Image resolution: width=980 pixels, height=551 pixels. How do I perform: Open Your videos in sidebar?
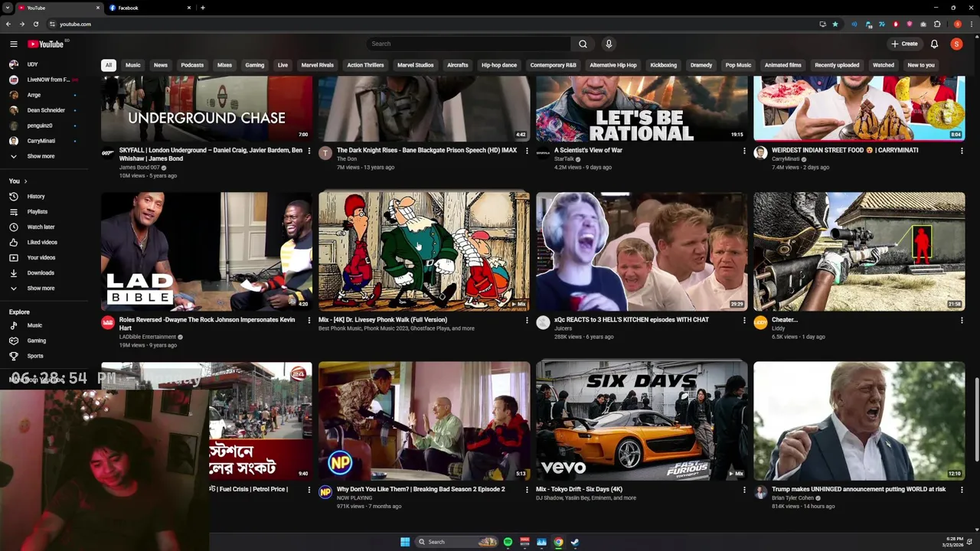tap(41, 258)
